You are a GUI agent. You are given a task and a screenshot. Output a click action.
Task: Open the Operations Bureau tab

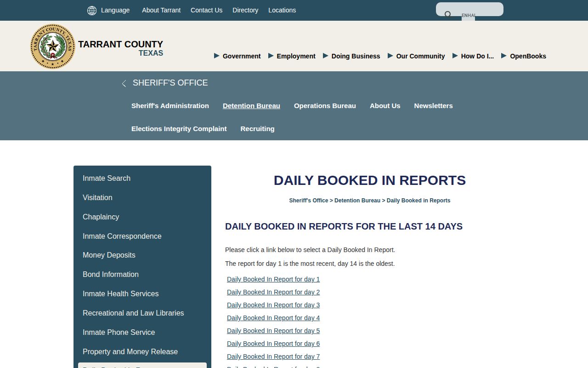coord(325,106)
